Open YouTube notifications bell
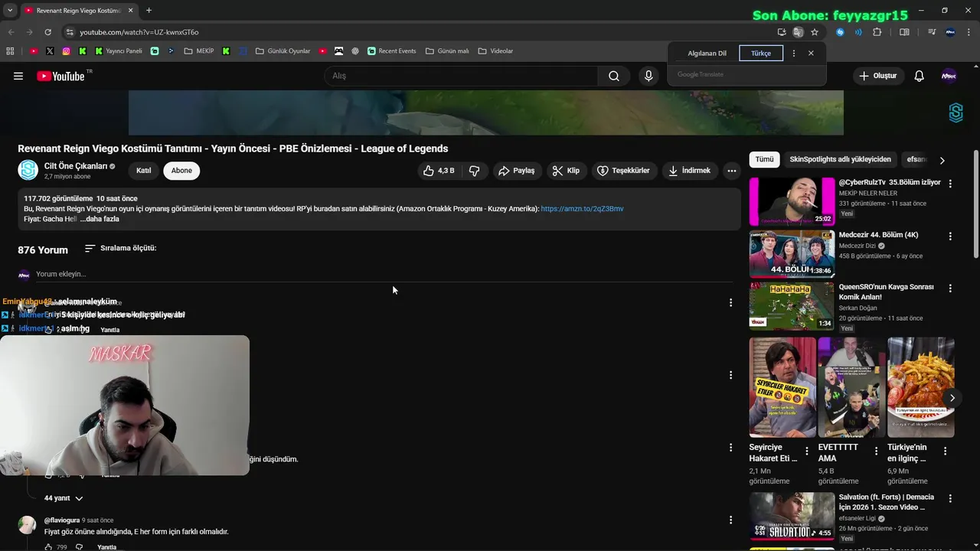 pyautogui.click(x=920, y=76)
